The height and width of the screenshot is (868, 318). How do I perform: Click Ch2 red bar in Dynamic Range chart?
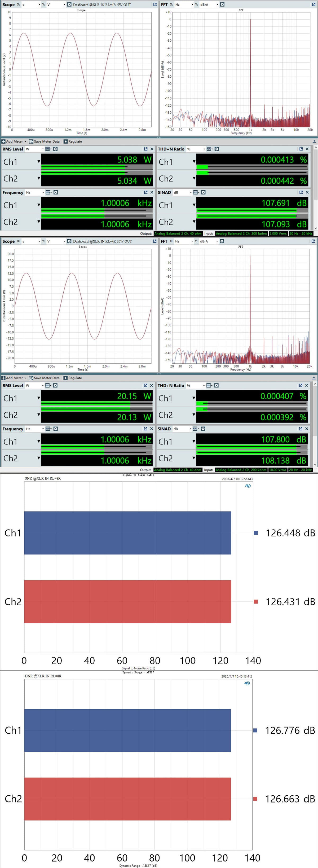(128, 799)
